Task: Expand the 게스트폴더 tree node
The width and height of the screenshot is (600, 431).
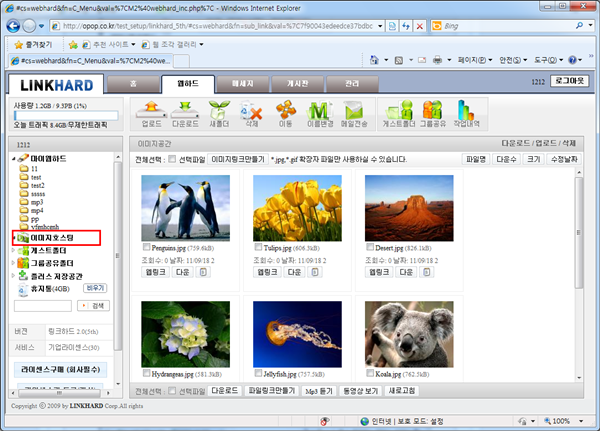Action: pos(13,250)
